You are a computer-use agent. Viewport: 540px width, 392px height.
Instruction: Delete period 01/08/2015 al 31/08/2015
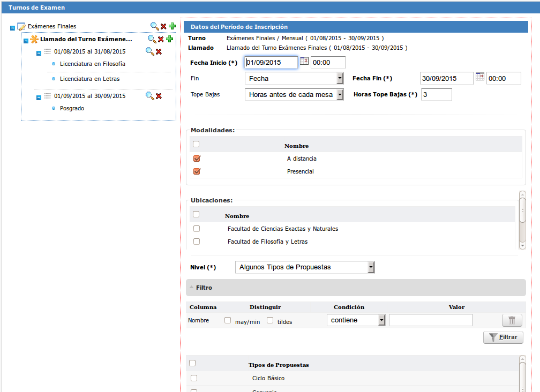click(159, 51)
